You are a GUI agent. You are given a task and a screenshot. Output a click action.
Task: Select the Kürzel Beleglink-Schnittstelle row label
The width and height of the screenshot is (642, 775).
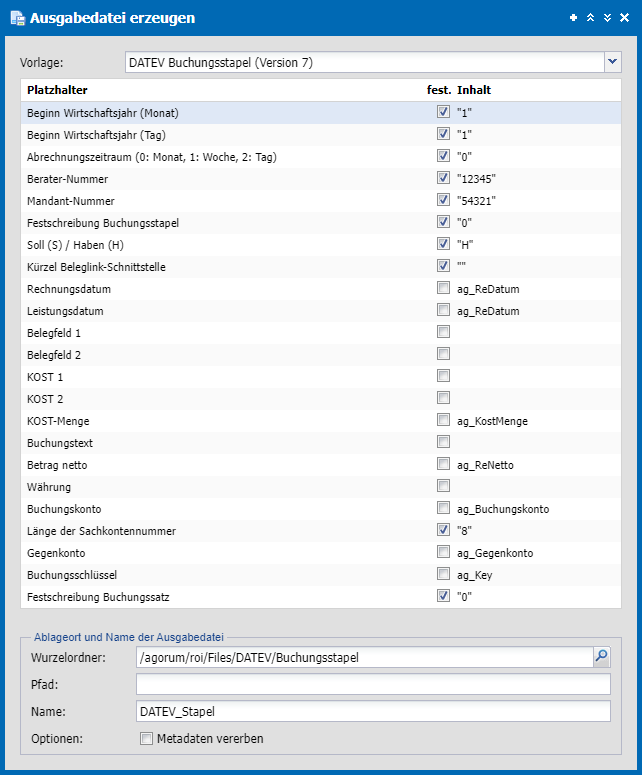coord(96,267)
